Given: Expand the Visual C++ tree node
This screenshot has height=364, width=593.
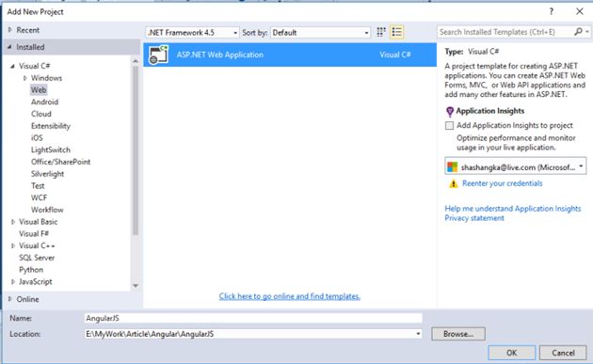Looking at the screenshot, I should point(13,245).
